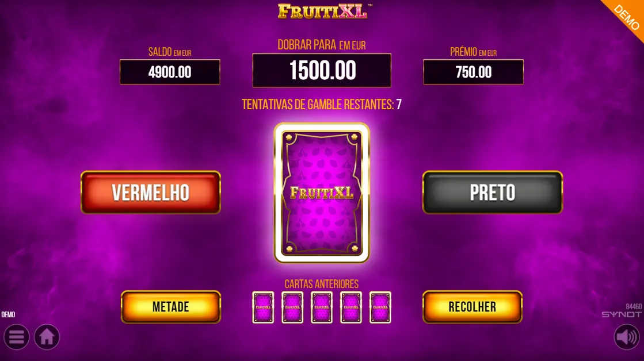Select the fourth previous card thumbnail
Image resolution: width=644 pixels, height=361 pixels.
351,308
